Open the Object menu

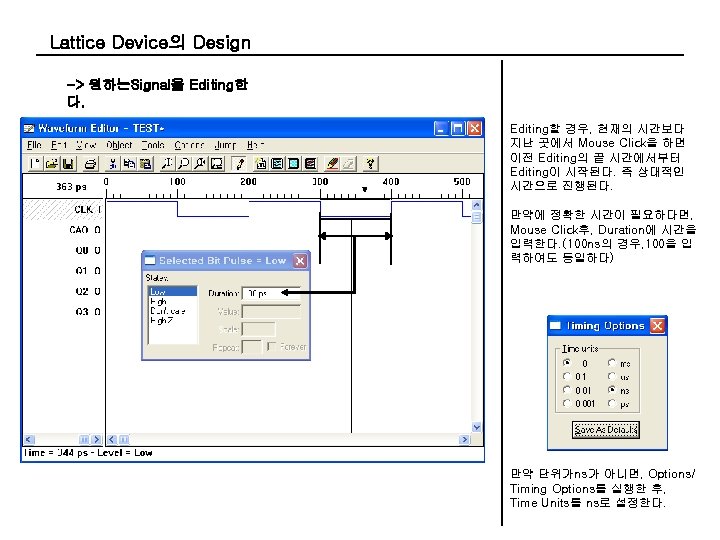point(119,145)
